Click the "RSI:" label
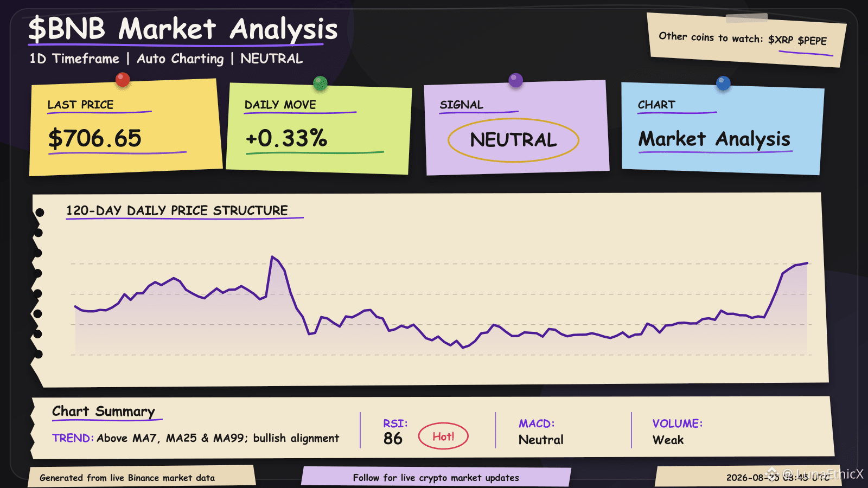Screen dimensions: 868x488 point(395,423)
